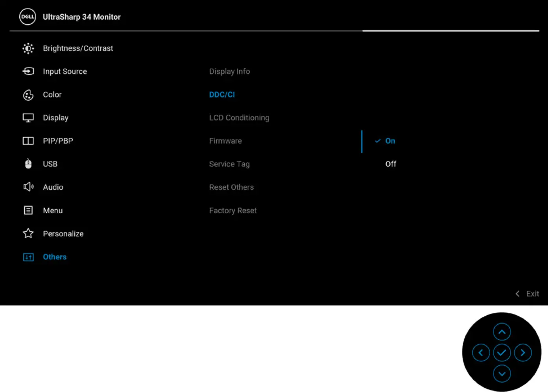The height and width of the screenshot is (392, 548).
Task: Choose LCD Conditioning
Action: tap(239, 118)
